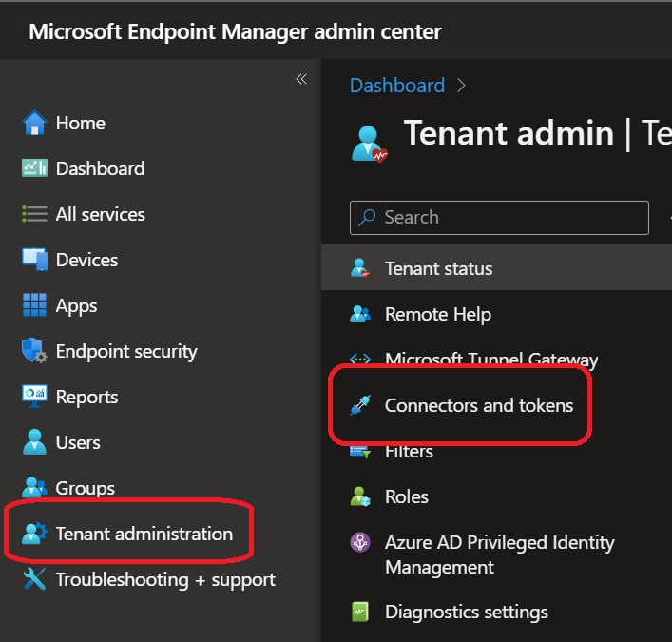Select Diagnostics settings item
672x642 pixels.
point(466,612)
